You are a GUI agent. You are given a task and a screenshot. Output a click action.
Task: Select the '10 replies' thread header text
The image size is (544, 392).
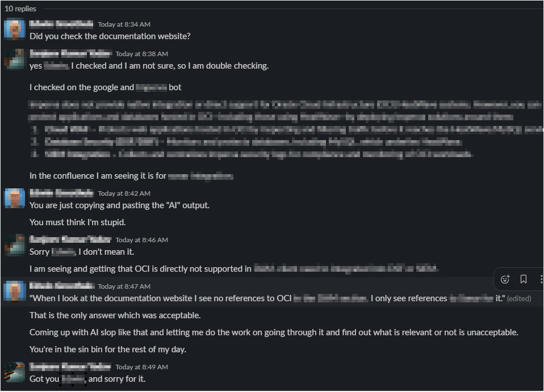[x=20, y=9]
